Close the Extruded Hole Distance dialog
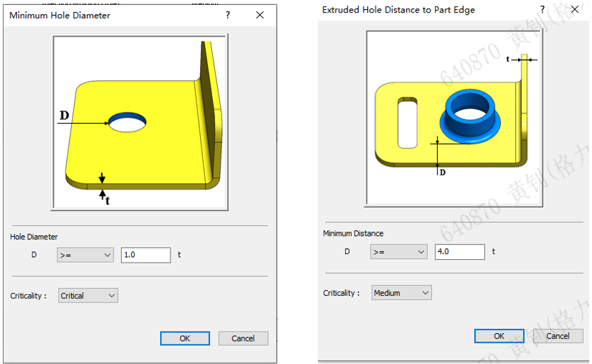592x364 pixels. point(574,9)
